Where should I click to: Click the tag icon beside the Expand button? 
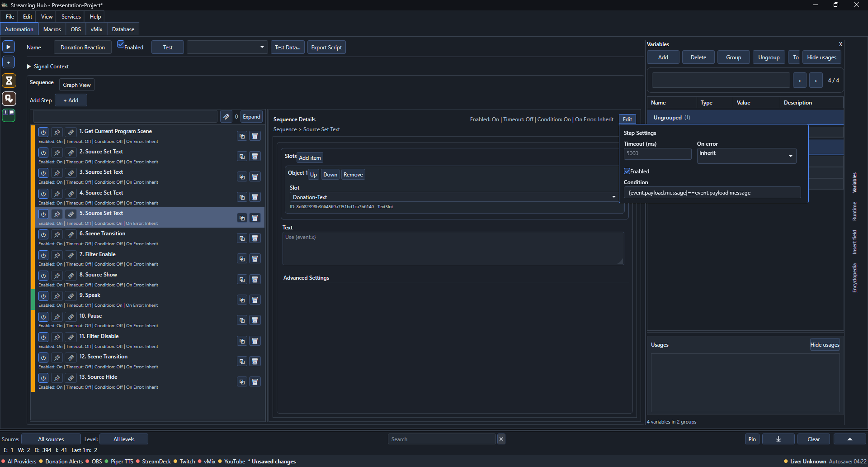pos(226,117)
